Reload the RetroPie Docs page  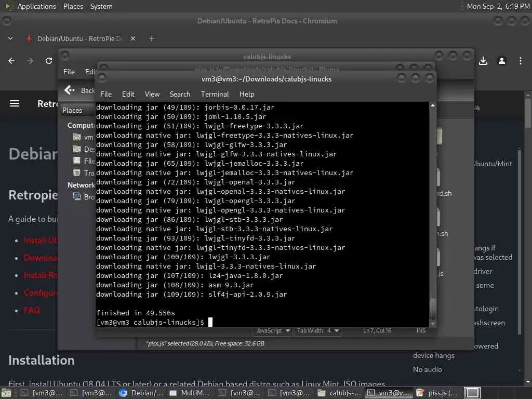49,61
